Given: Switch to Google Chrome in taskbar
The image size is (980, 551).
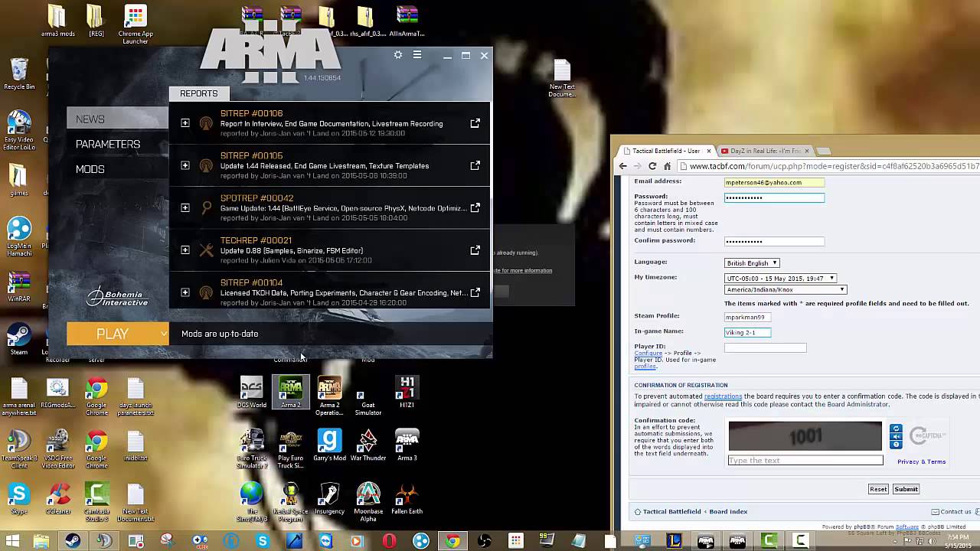Looking at the screenshot, I should click(x=452, y=541).
